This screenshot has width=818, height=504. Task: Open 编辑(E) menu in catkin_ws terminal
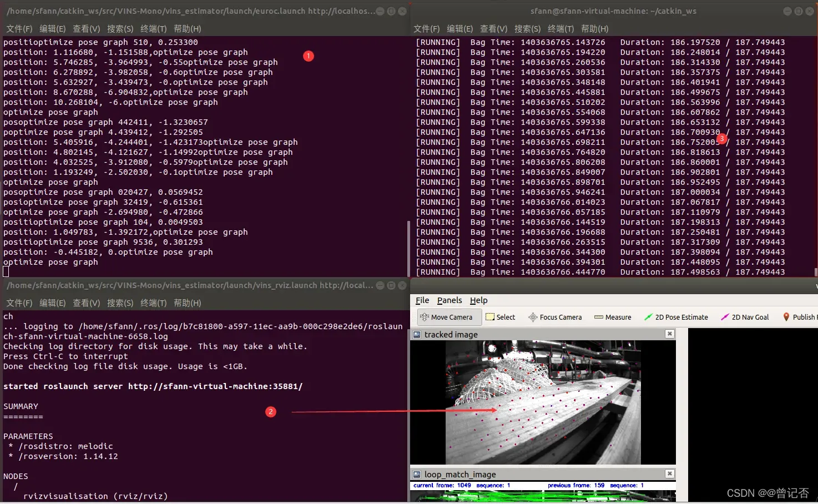coord(460,28)
